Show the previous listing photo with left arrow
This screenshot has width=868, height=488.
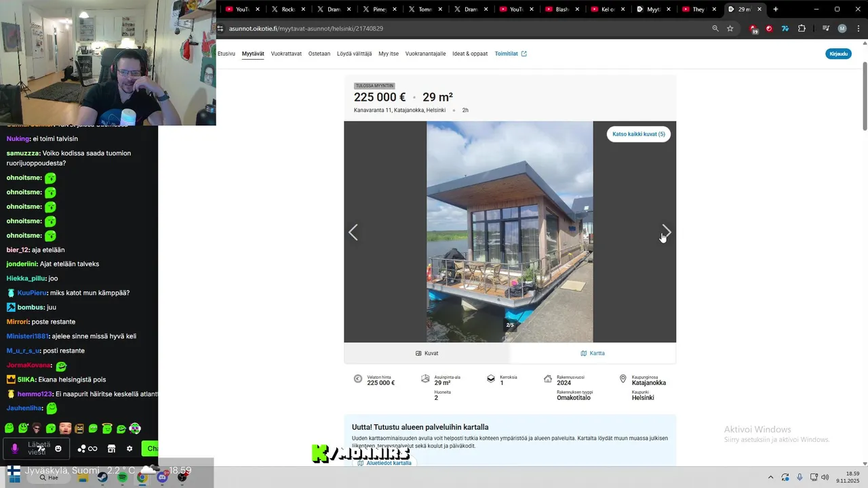coord(353,232)
